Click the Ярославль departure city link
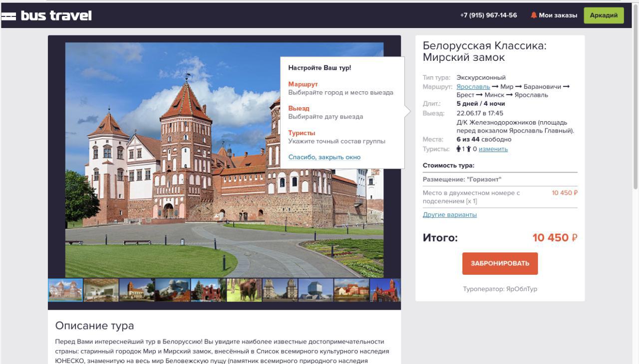639x364 pixels. (x=473, y=87)
